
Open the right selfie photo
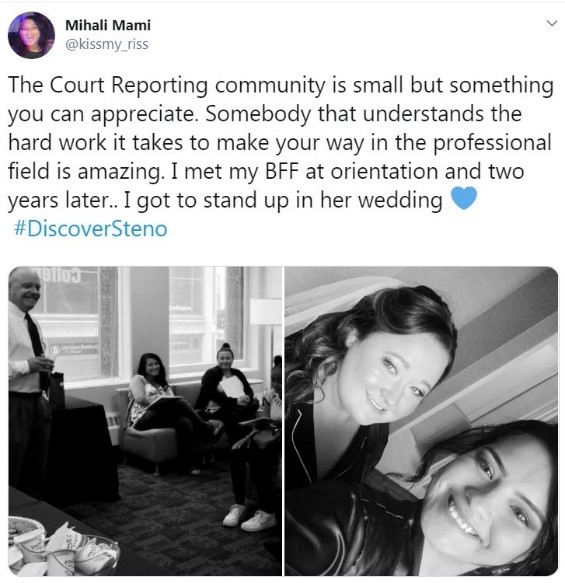tap(421, 421)
